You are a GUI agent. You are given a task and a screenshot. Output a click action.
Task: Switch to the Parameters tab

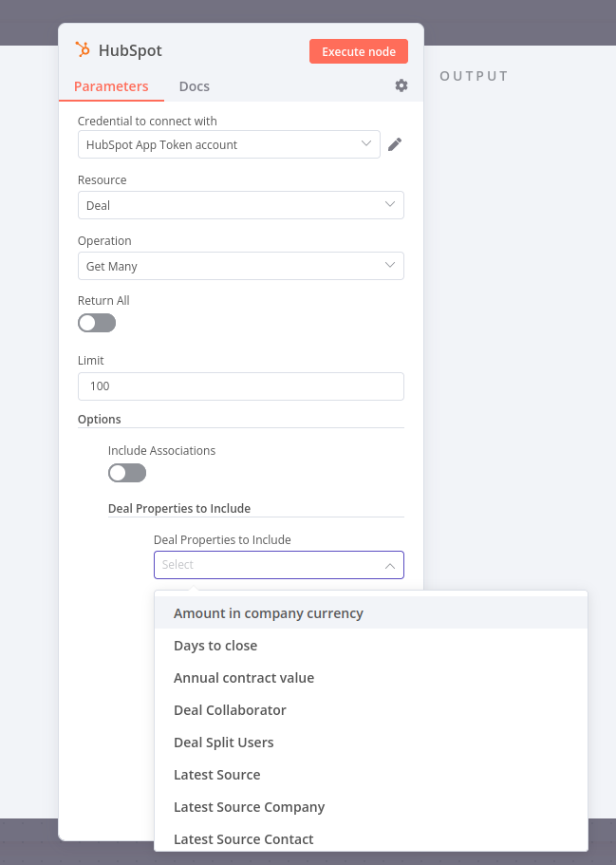coord(111,85)
